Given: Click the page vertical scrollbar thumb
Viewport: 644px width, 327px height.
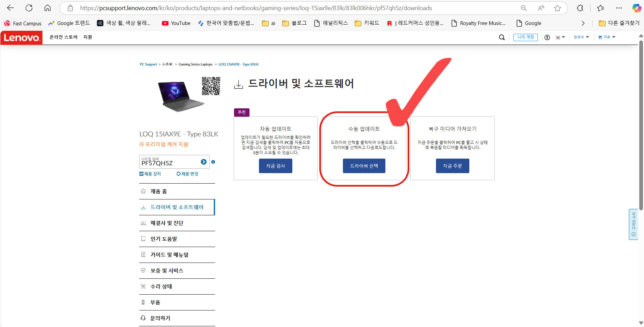Looking at the screenshot, I should 641,125.
